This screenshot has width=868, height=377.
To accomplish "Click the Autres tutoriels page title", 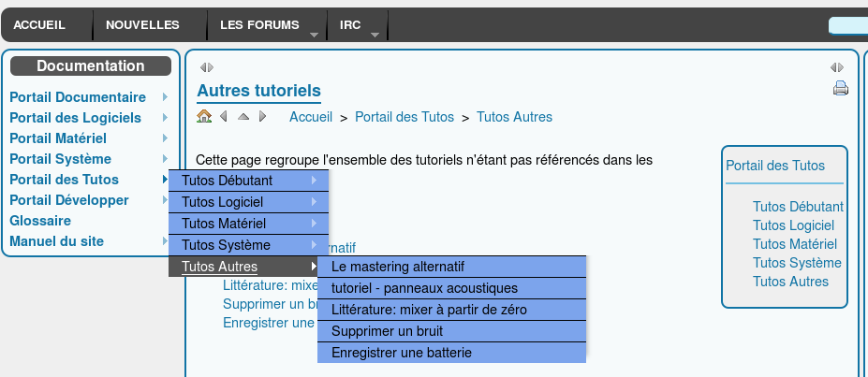I will 258,91.
